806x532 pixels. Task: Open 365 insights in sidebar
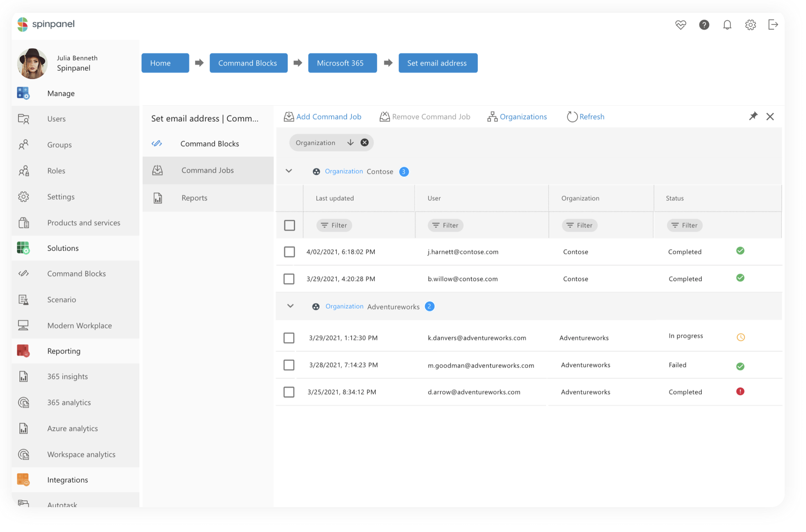[x=75, y=376]
